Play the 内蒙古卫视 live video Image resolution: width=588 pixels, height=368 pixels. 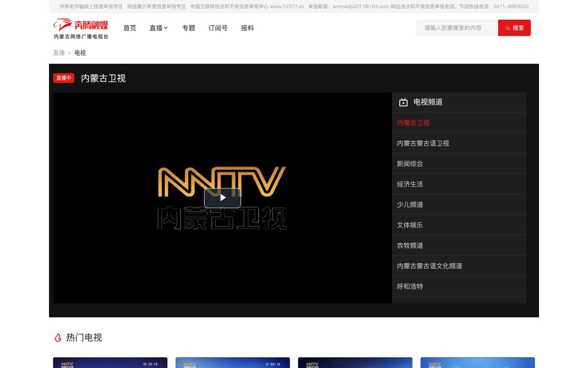tap(222, 198)
